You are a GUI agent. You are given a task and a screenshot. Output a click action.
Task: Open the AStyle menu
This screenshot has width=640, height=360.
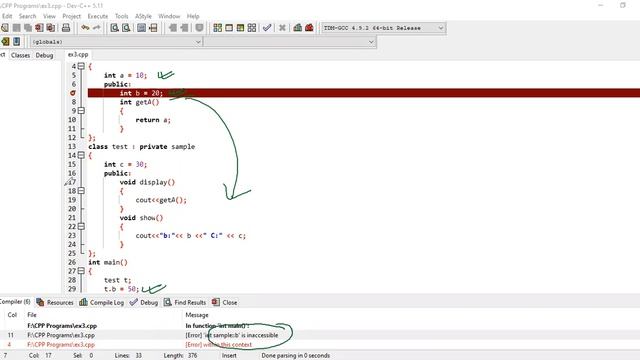[143, 16]
